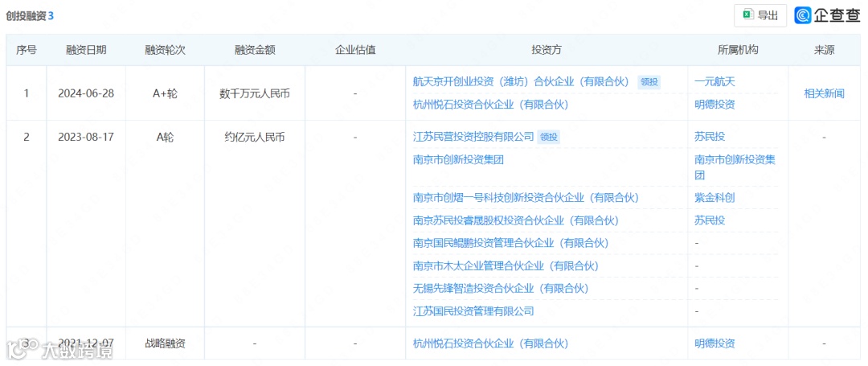Click the 融资日期 column header

click(x=86, y=50)
